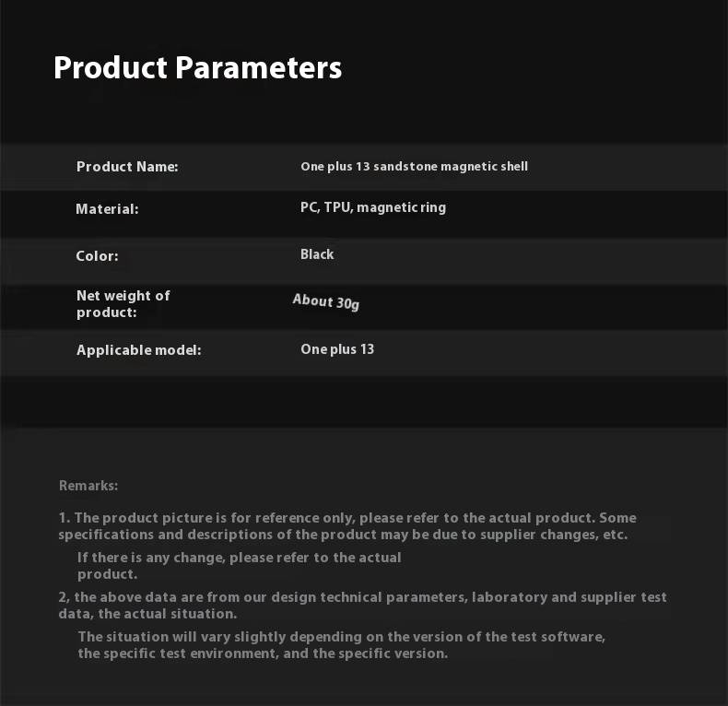
Task: Click One plus 13 sandstone magnetic shell text
Action: (x=414, y=166)
